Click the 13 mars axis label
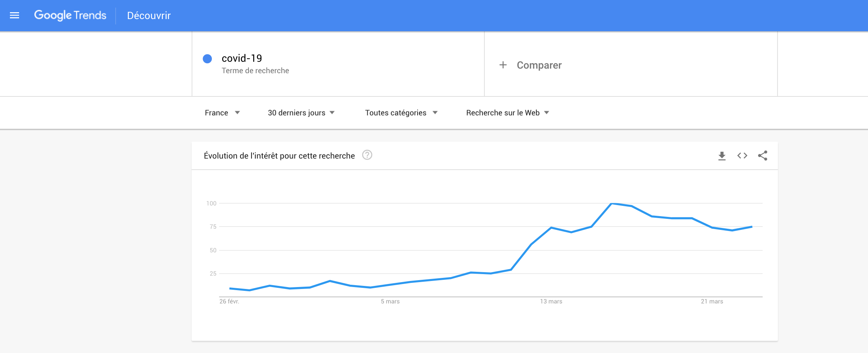Viewport: 868px width, 353px height. tap(551, 302)
